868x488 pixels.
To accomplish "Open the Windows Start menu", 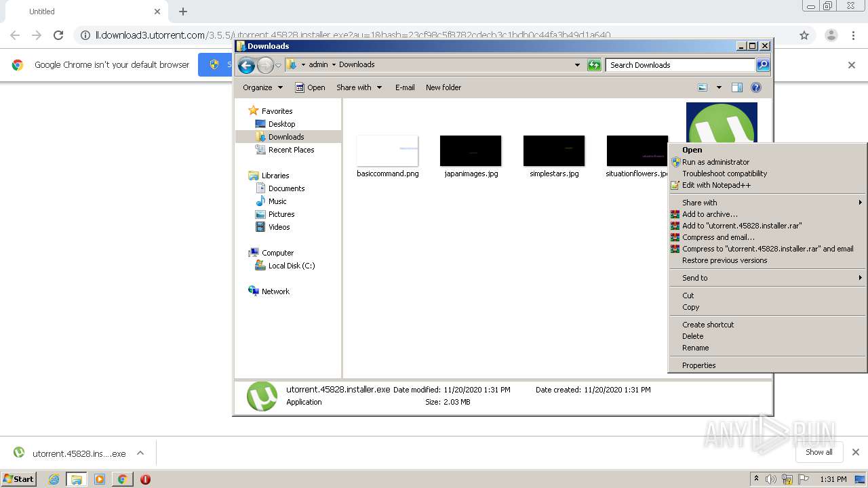I will coord(19,479).
